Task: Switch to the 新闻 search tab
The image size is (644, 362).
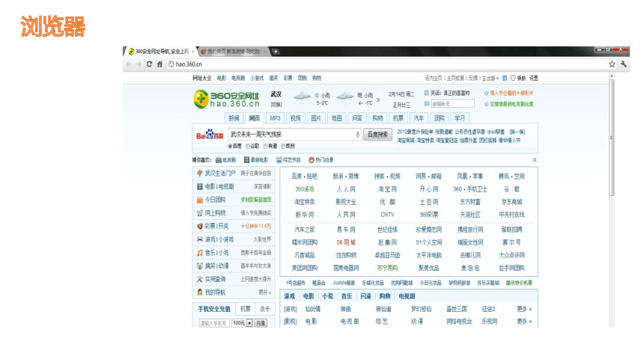Action: pyautogui.click(x=234, y=118)
